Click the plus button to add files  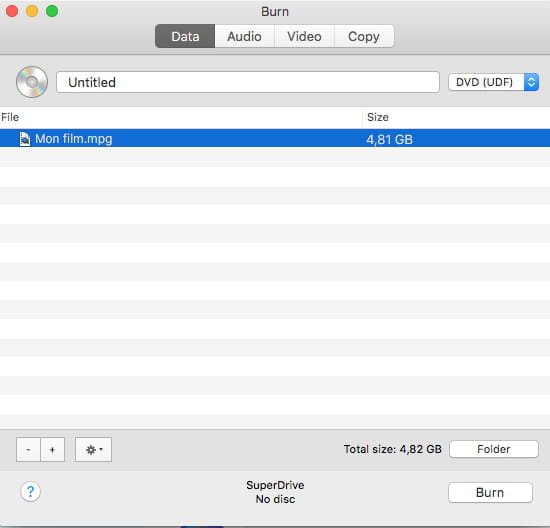pos(53,449)
